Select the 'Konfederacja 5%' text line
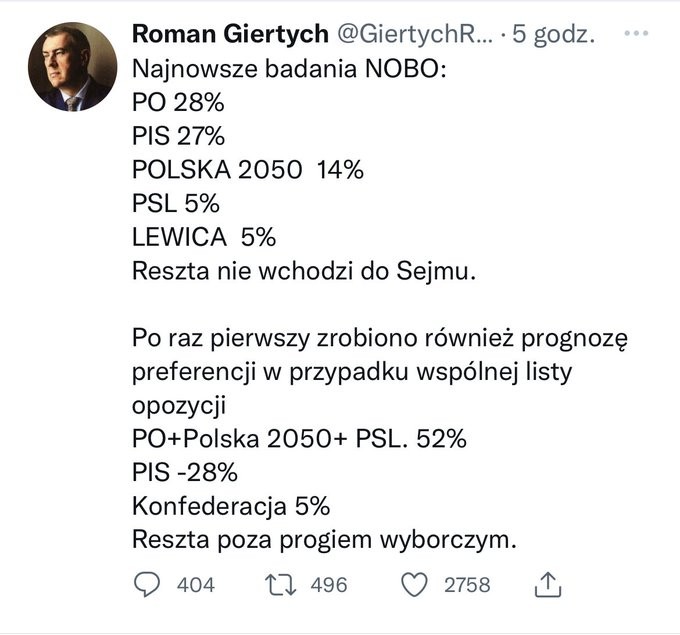 pos(231,506)
